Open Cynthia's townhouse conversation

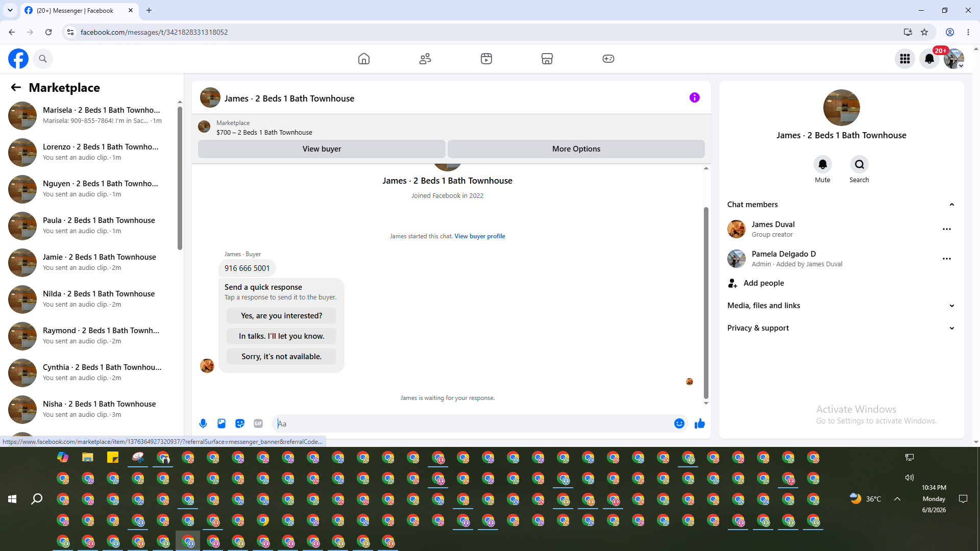(x=90, y=372)
